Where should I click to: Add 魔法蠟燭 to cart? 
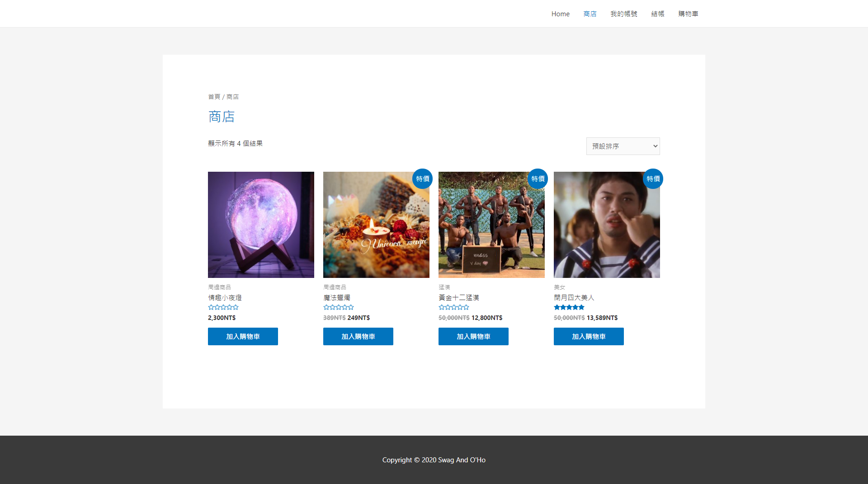(358, 337)
